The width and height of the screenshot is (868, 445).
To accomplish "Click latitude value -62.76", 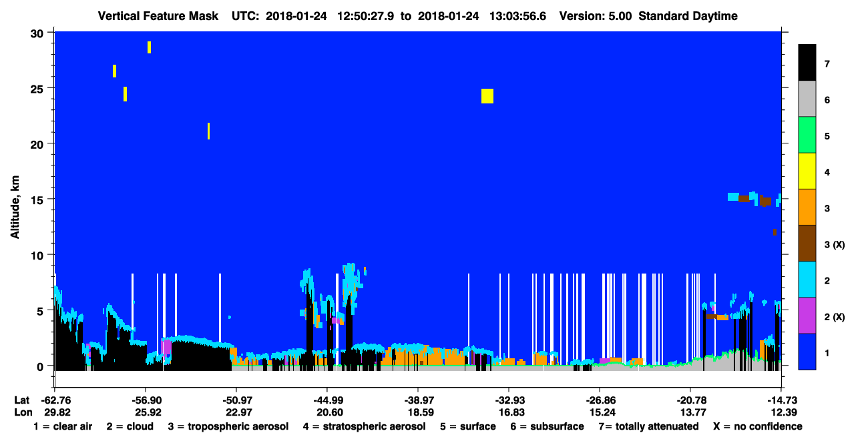I will [56, 400].
